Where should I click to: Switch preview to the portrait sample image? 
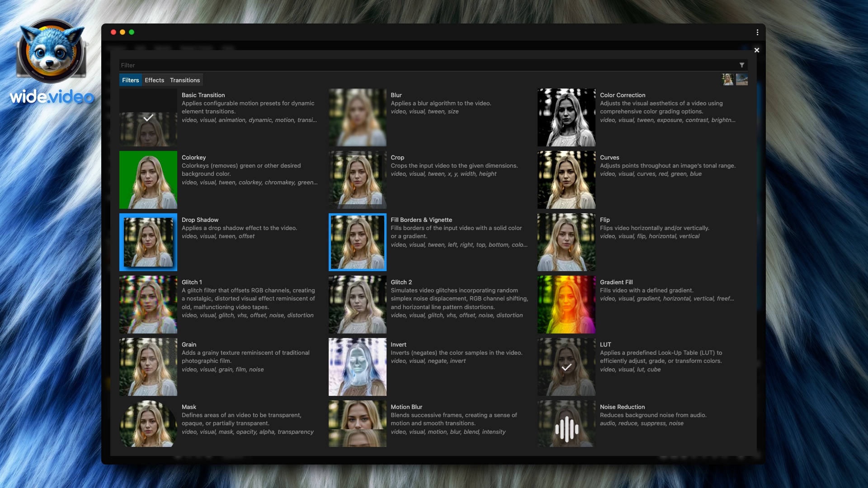[x=727, y=80]
